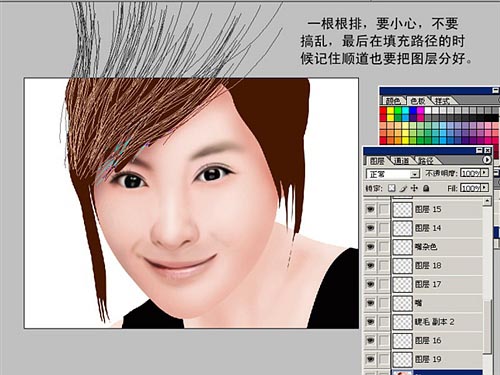Hide layer 图层 16 with eye icon
Screen dimensions: 500x375
[370, 340]
